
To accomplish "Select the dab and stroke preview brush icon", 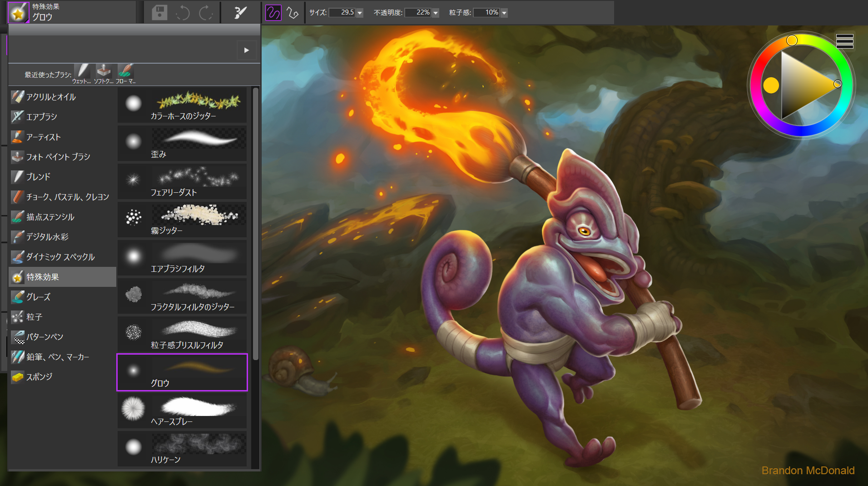I will [240, 12].
